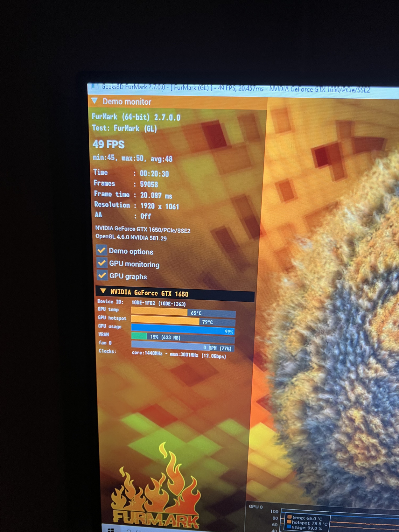Viewport: 399px width, 532px height.
Task: Toggle the Demo options checkbox
Action: click(101, 250)
